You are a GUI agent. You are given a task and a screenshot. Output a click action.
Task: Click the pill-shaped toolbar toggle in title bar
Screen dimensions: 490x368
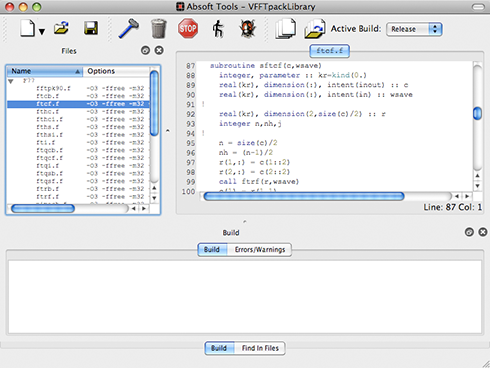point(478,7)
